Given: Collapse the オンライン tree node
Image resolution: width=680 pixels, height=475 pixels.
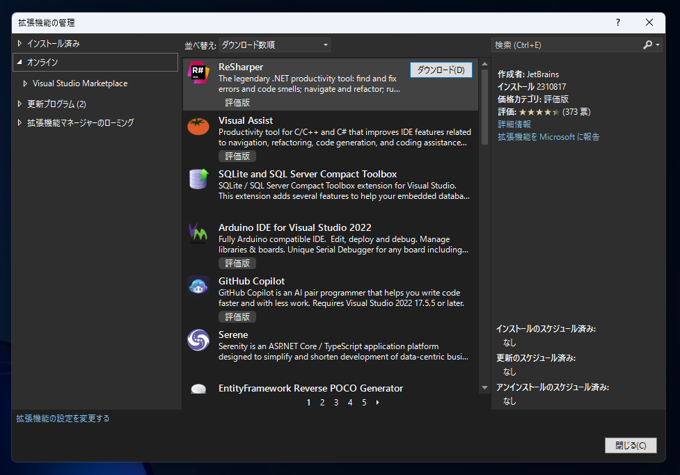Looking at the screenshot, I should point(20,62).
